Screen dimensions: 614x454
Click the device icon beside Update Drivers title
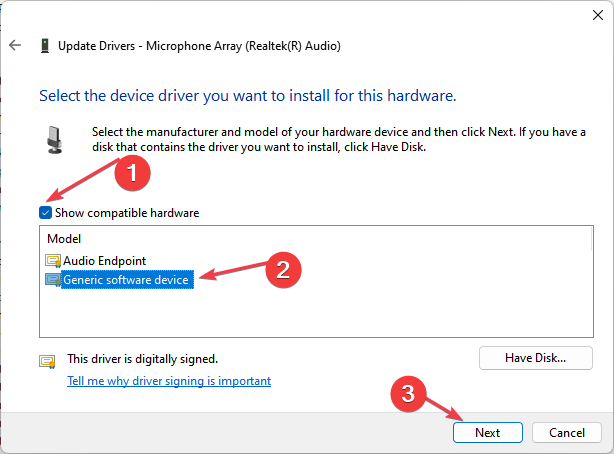pyautogui.click(x=45, y=46)
